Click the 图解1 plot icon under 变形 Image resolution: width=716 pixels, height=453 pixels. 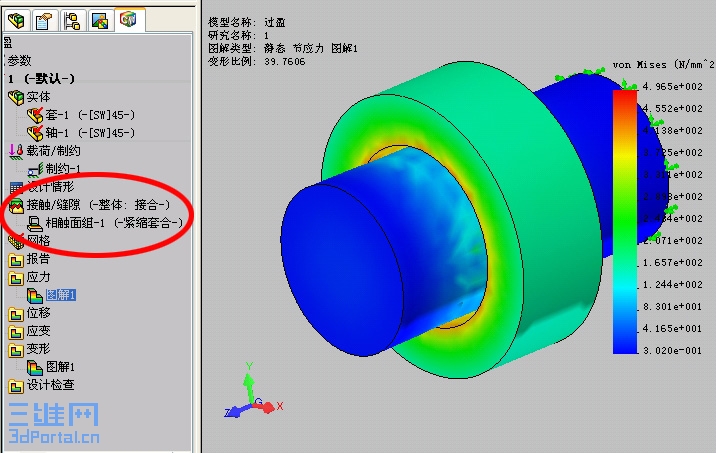(x=35, y=367)
